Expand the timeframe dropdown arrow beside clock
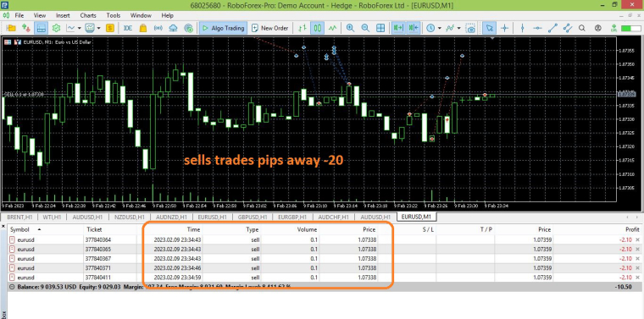 [x=439, y=28]
